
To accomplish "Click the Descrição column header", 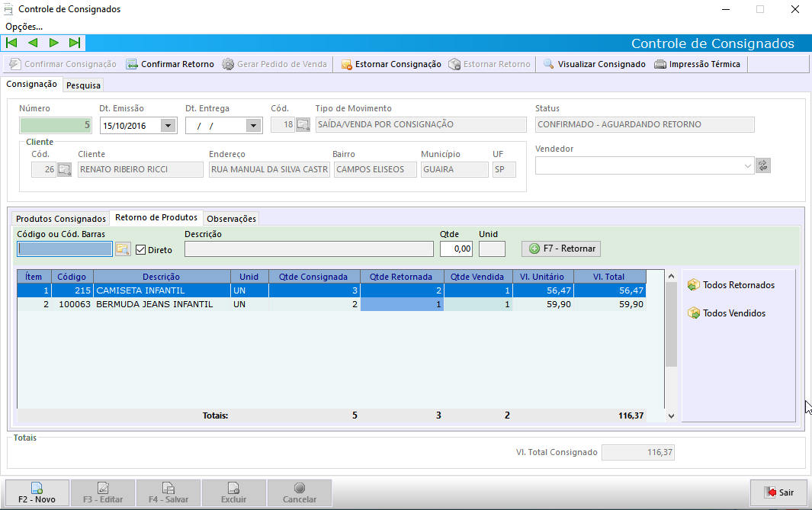I will click(x=162, y=277).
